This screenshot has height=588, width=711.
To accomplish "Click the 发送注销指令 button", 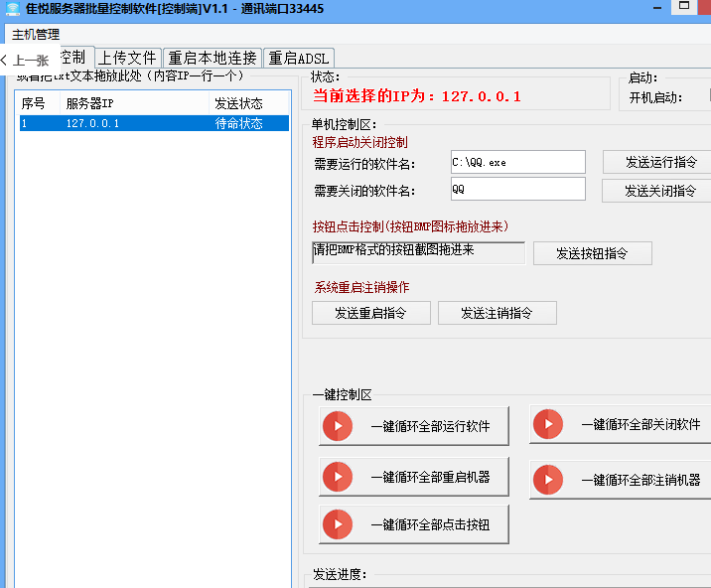I will 497,313.
